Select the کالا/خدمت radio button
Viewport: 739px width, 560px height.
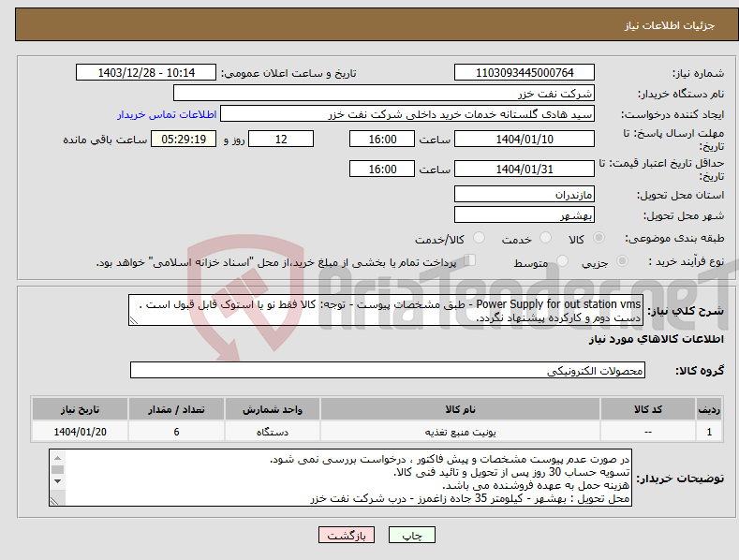479,238
